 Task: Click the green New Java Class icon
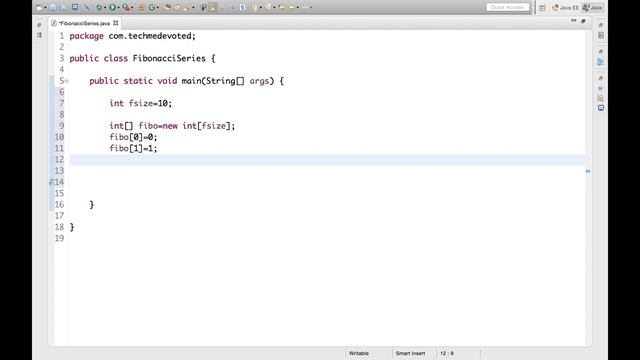point(151,7)
